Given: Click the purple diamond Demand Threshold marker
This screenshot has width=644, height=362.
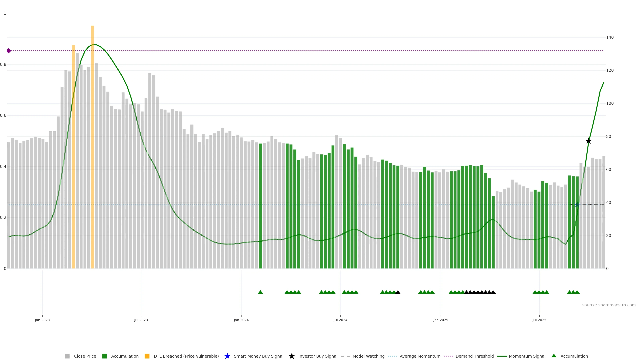Looking at the screenshot, I should click(x=9, y=51).
